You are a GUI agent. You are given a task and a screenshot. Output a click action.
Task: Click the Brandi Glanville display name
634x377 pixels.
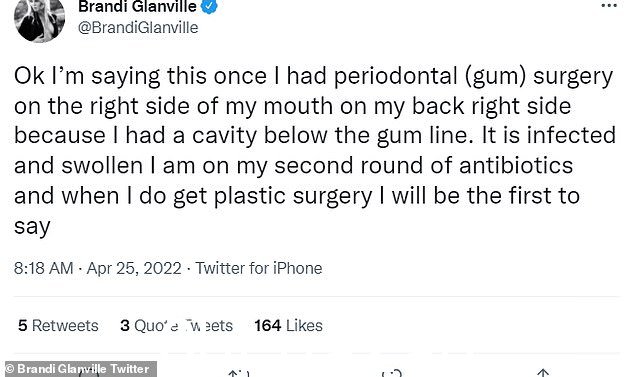(x=137, y=6)
